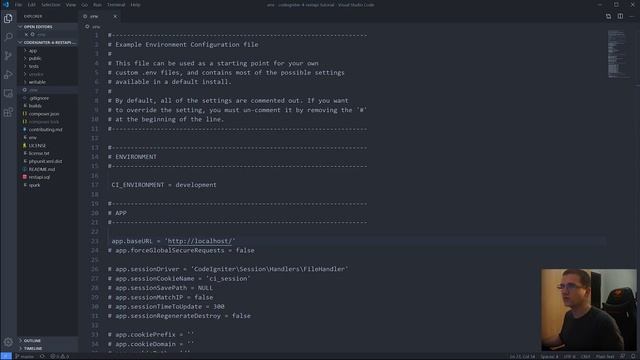Click the webcam overlay thumbnail

pyautogui.click(x=588, y=309)
